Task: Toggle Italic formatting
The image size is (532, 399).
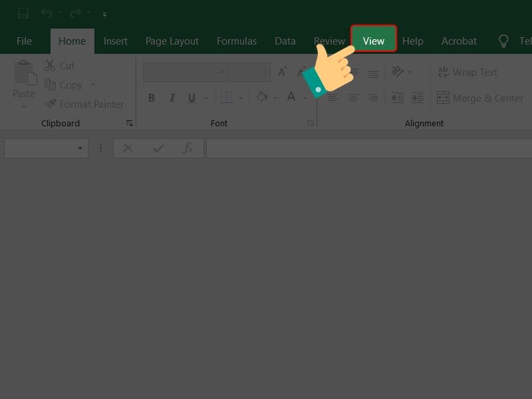Action: click(x=172, y=98)
